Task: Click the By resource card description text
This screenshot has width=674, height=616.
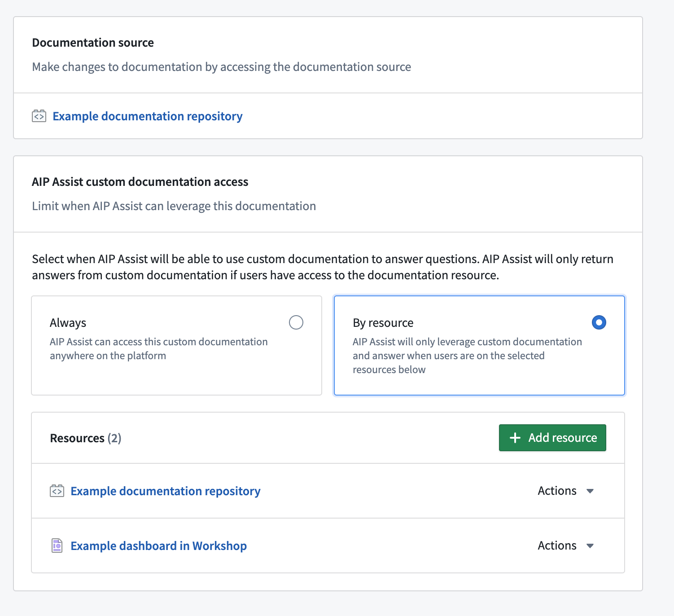Action: coord(467,356)
